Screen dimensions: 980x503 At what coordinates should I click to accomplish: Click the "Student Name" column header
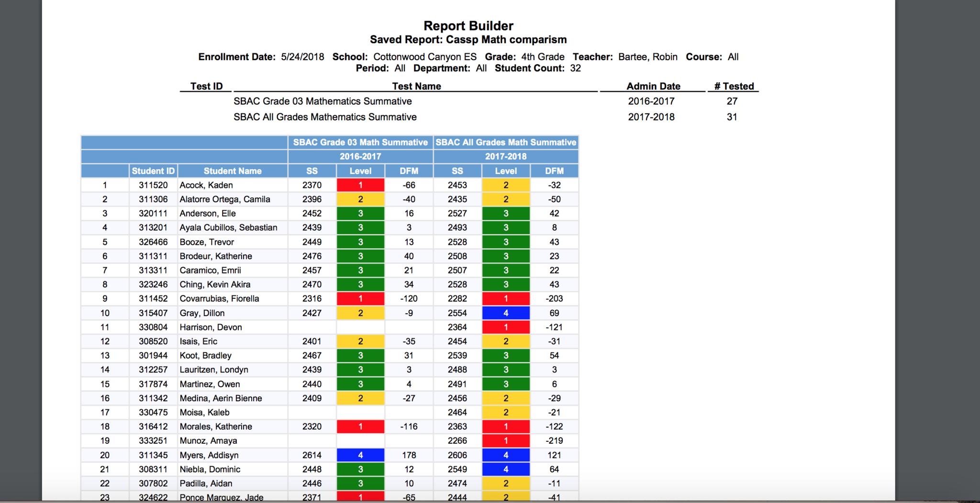[x=232, y=171]
